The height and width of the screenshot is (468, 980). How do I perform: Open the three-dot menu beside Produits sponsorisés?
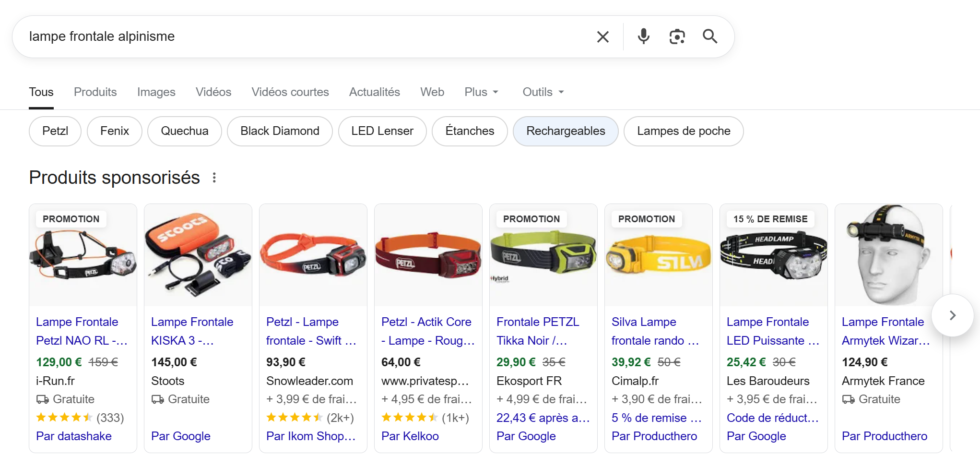click(214, 177)
